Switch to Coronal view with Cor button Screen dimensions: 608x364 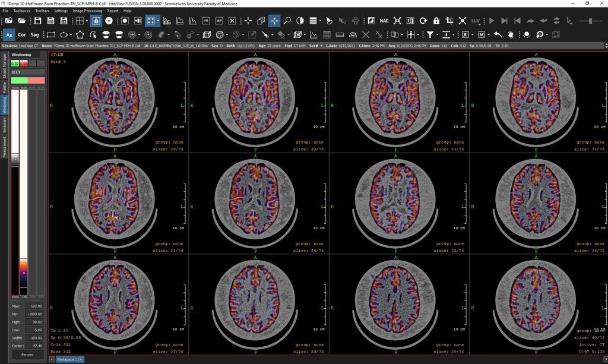[x=22, y=34]
